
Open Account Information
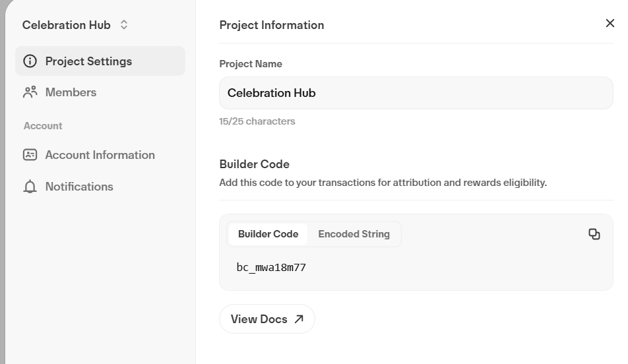point(100,155)
